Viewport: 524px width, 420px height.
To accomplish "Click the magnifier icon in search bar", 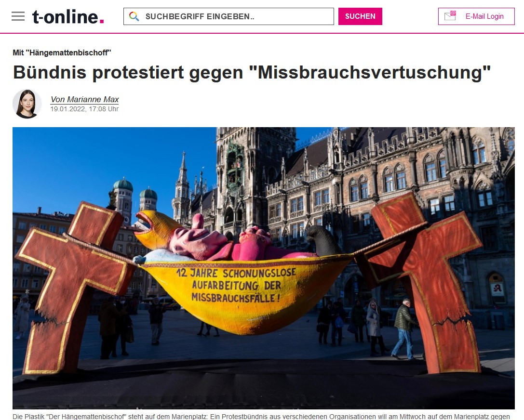I will click(134, 16).
